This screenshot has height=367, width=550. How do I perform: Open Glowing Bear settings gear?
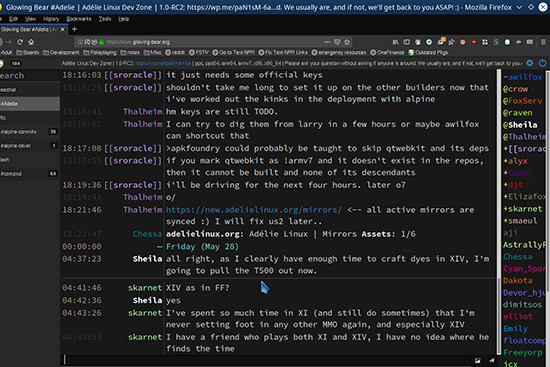click(x=530, y=63)
